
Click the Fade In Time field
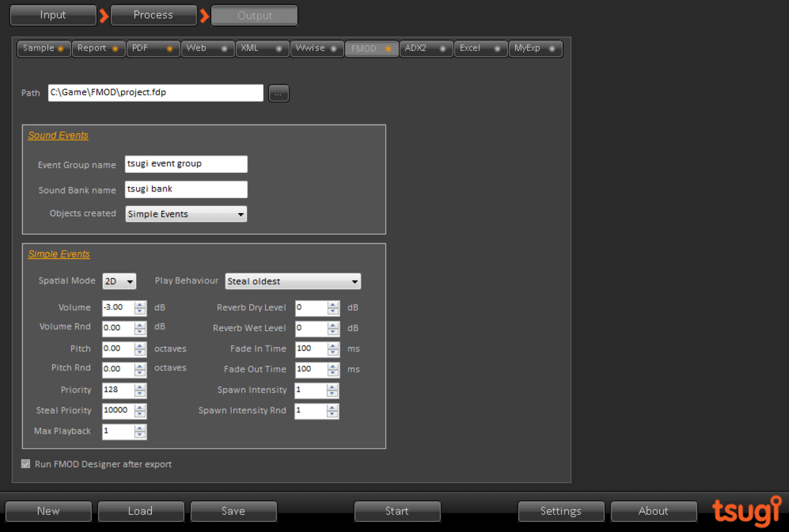click(x=311, y=349)
